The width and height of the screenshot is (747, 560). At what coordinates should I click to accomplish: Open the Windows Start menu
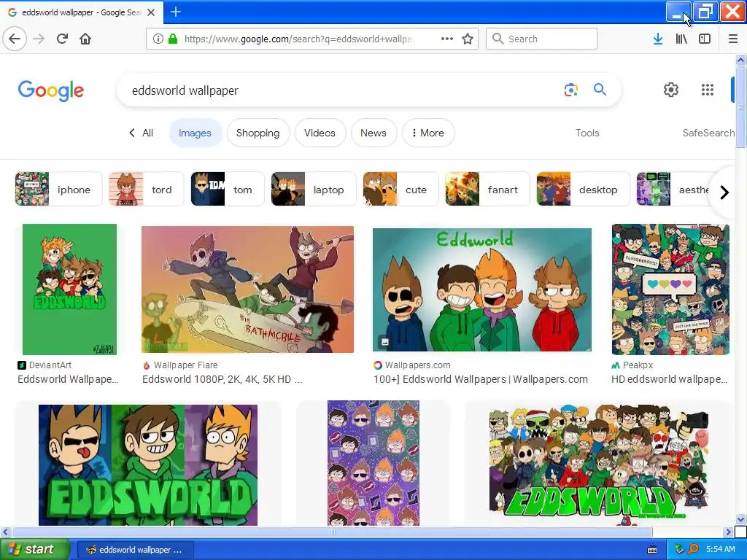(x=35, y=550)
